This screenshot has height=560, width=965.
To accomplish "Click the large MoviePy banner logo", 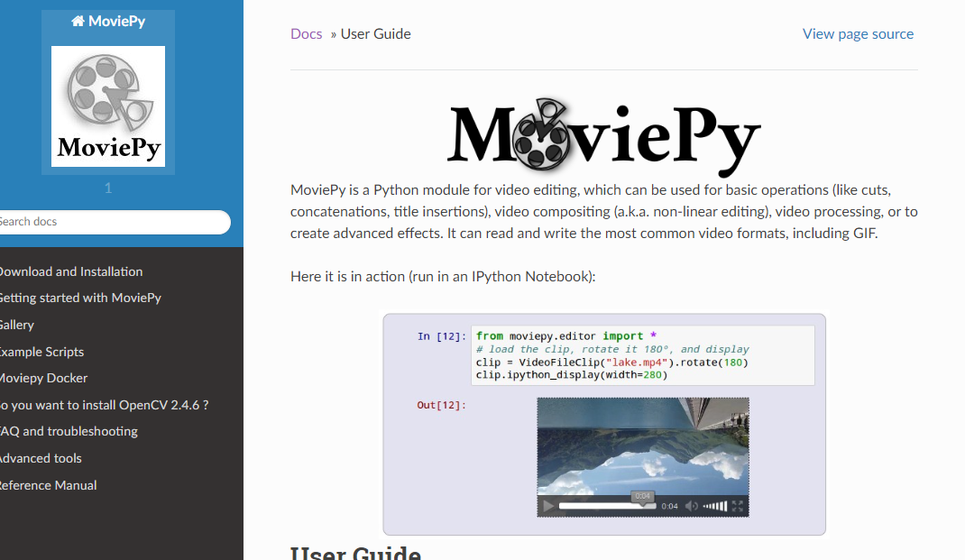I will pos(603,136).
